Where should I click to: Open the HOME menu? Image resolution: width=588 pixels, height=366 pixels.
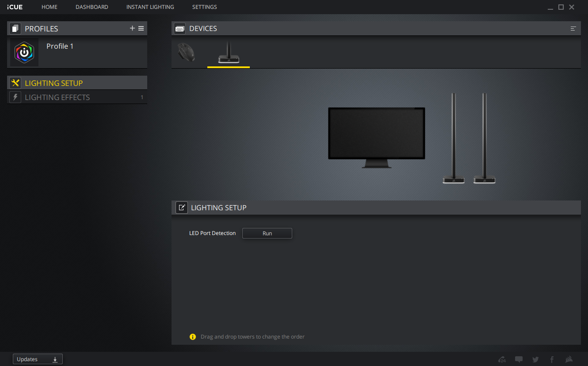click(50, 7)
